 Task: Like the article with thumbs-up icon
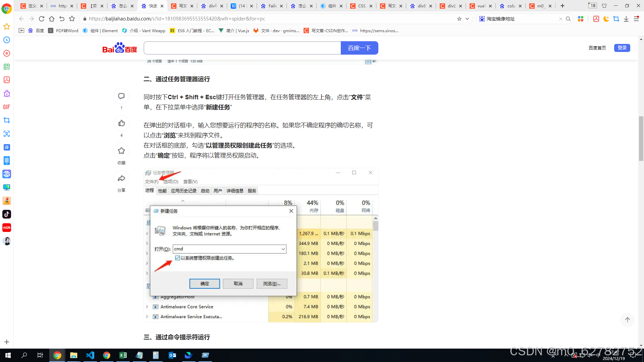[121, 123]
